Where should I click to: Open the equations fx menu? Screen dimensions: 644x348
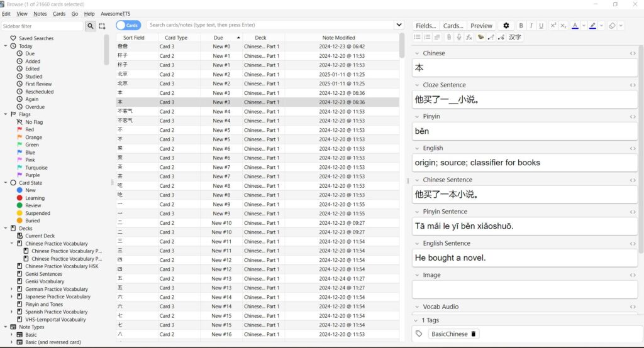(469, 37)
